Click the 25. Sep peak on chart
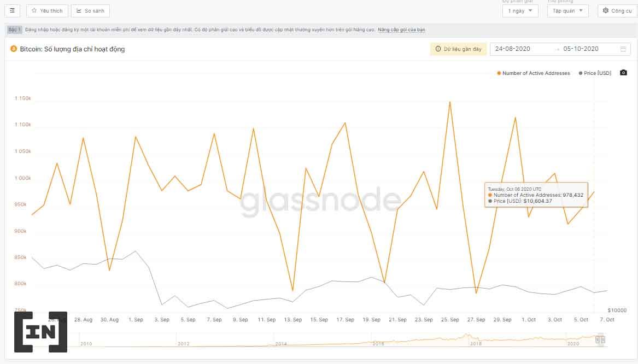The image size is (638, 364). [x=449, y=102]
